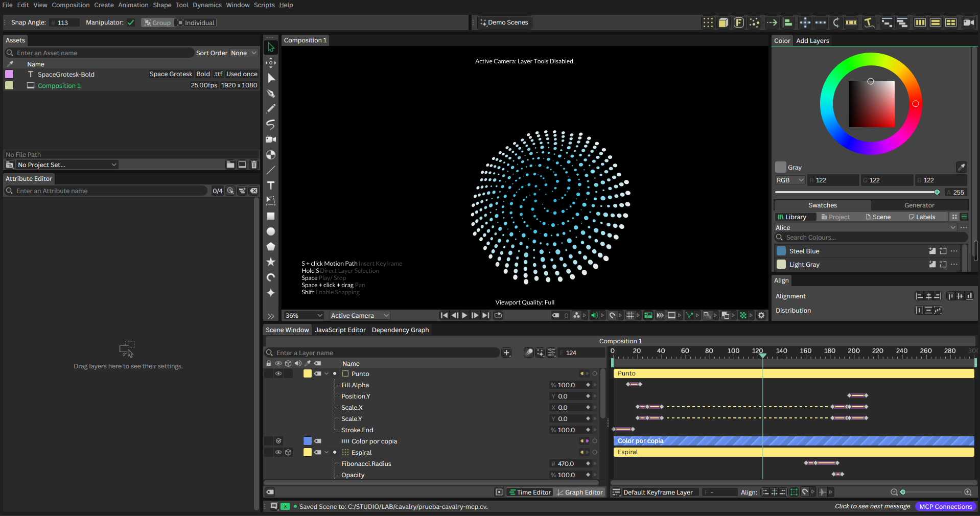Toggle visibility of the Punto layer
980x516 pixels.
(278, 373)
